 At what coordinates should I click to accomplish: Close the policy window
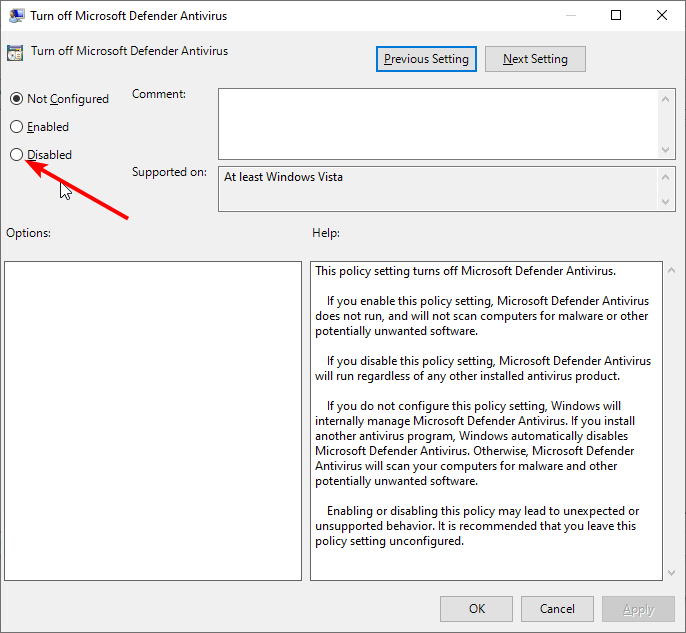(662, 15)
